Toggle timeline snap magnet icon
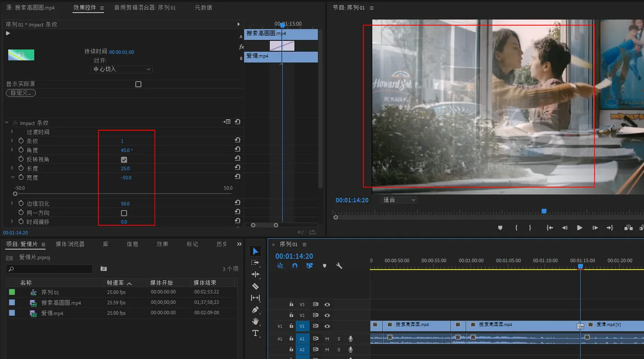Viewport: 644px width, 359px height. coord(295,266)
